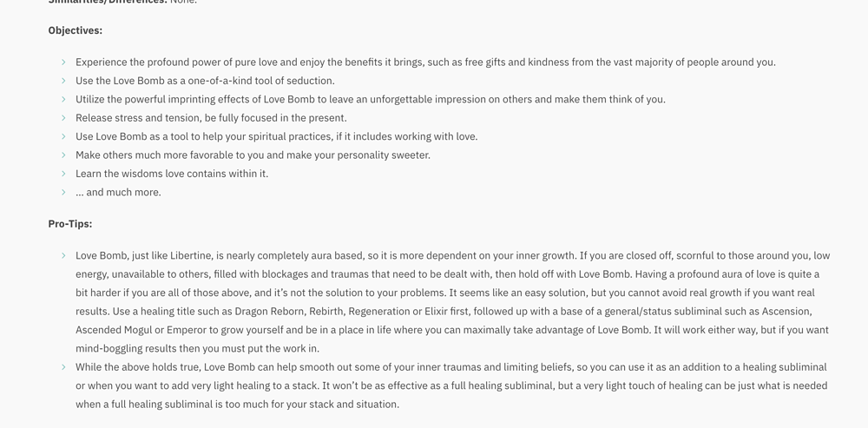Click the 'mind-boggling results' line of text

click(198, 348)
